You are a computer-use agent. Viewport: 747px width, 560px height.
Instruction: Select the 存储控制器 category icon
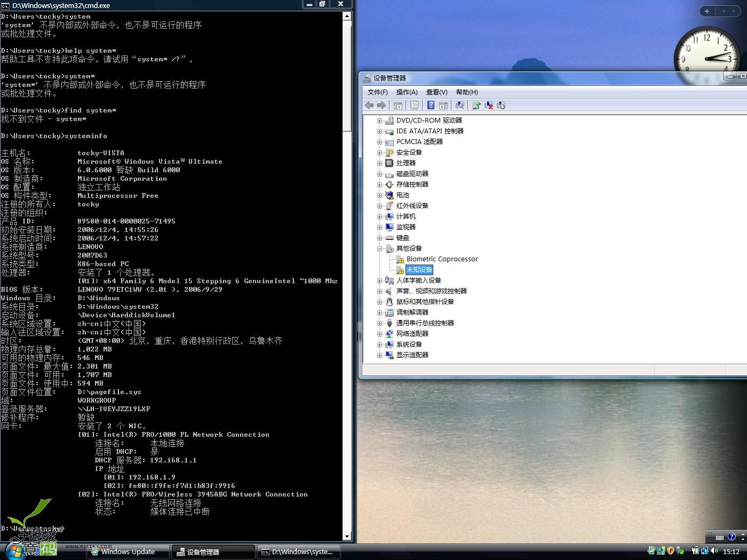tap(390, 185)
